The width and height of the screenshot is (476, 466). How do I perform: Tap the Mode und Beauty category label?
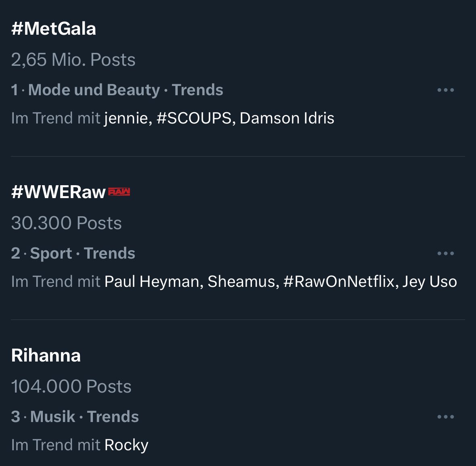pos(94,90)
